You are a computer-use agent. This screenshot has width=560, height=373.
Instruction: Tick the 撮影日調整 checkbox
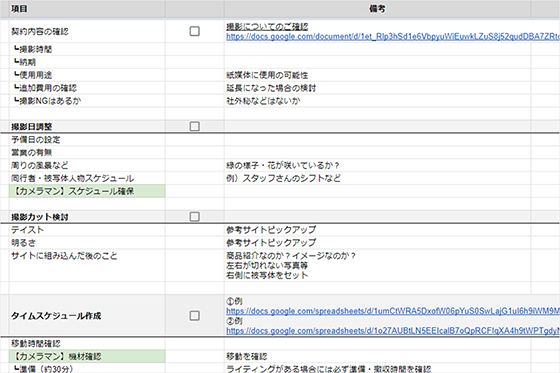(194, 126)
